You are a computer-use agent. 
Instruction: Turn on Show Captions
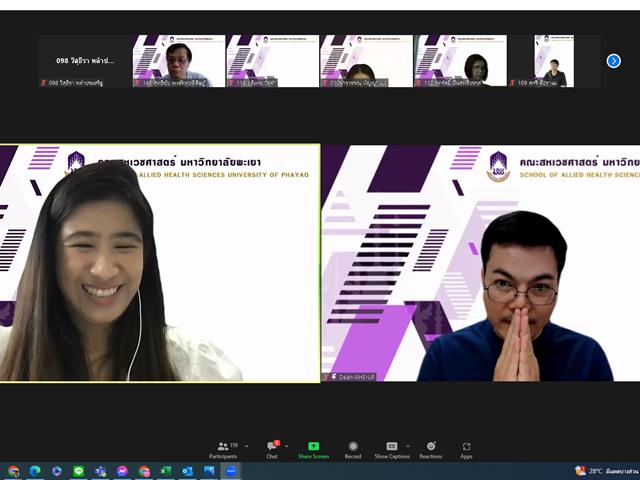click(392, 450)
